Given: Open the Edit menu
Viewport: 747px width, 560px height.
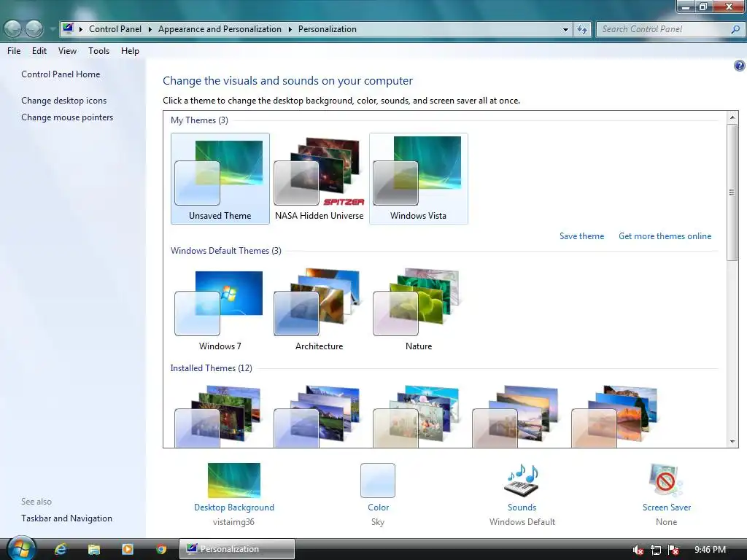Looking at the screenshot, I should click(39, 51).
